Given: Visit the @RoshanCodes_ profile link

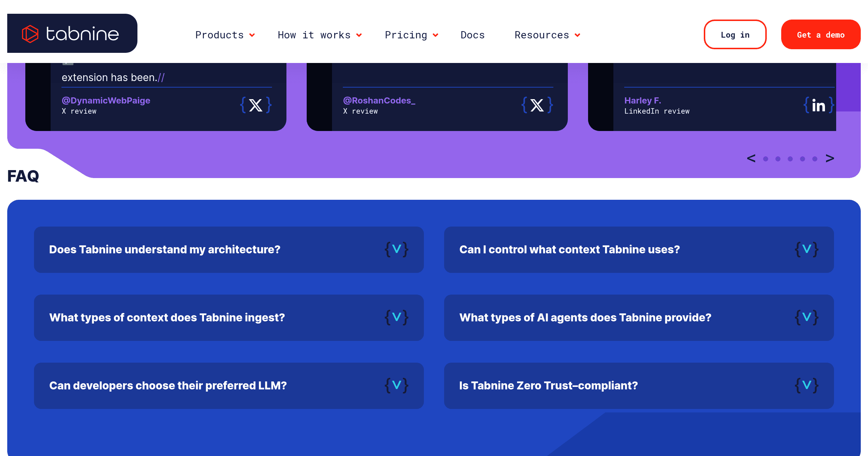Looking at the screenshot, I should click(379, 101).
